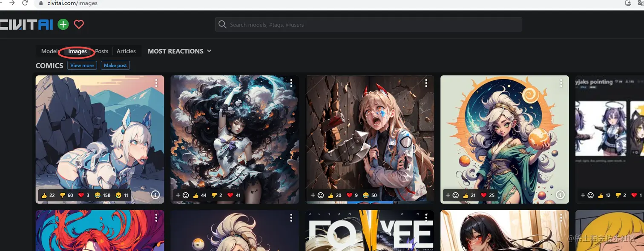Image resolution: width=644 pixels, height=251 pixels.
Task: Toggle the heart 25 reaction
Action: click(488, 195)
